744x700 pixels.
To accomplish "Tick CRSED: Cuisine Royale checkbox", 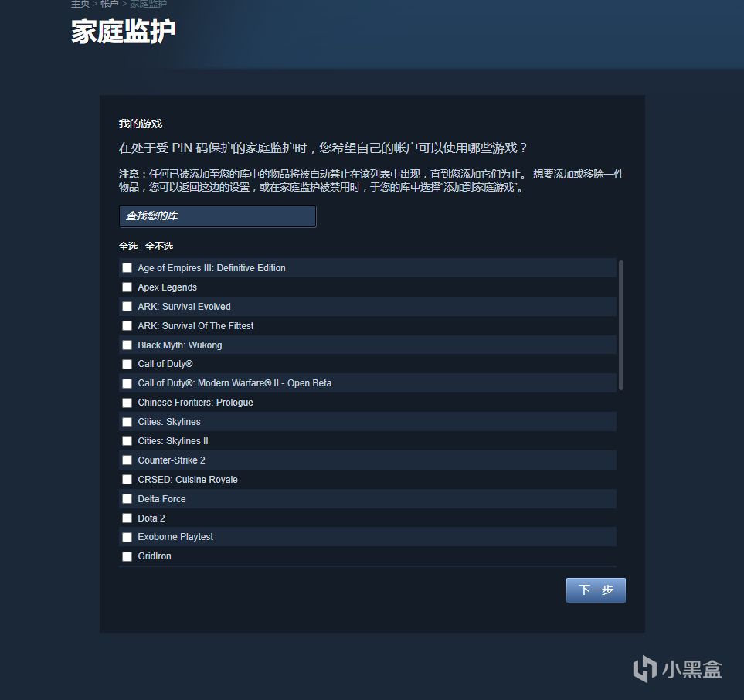I will (127, 479).
